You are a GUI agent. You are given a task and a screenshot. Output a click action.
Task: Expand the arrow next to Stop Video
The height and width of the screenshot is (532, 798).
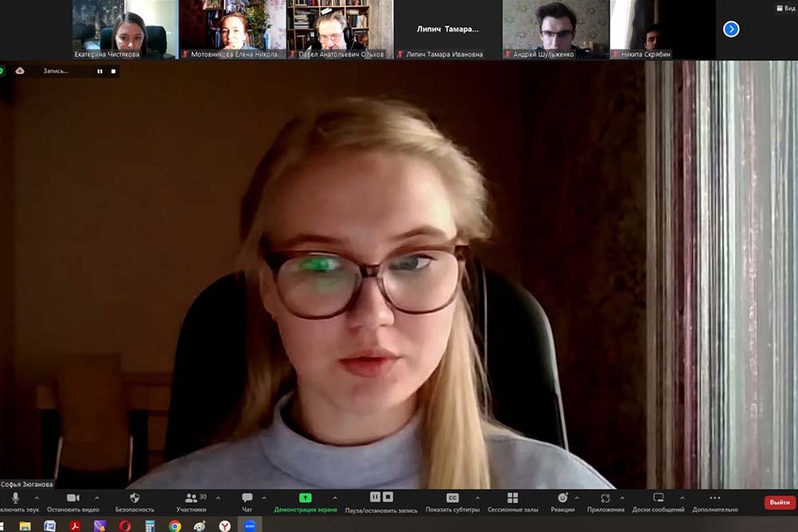pyautogui.click(x=97, y=498)
